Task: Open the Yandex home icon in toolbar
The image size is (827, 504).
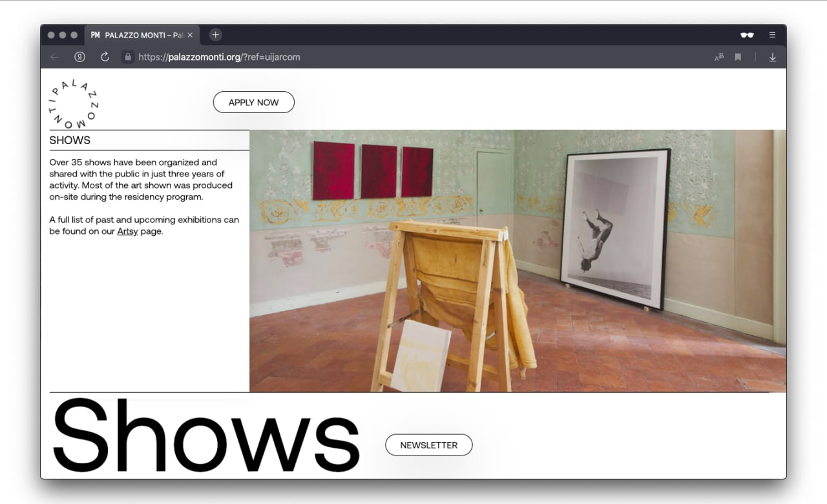Action: pos(79,57)
